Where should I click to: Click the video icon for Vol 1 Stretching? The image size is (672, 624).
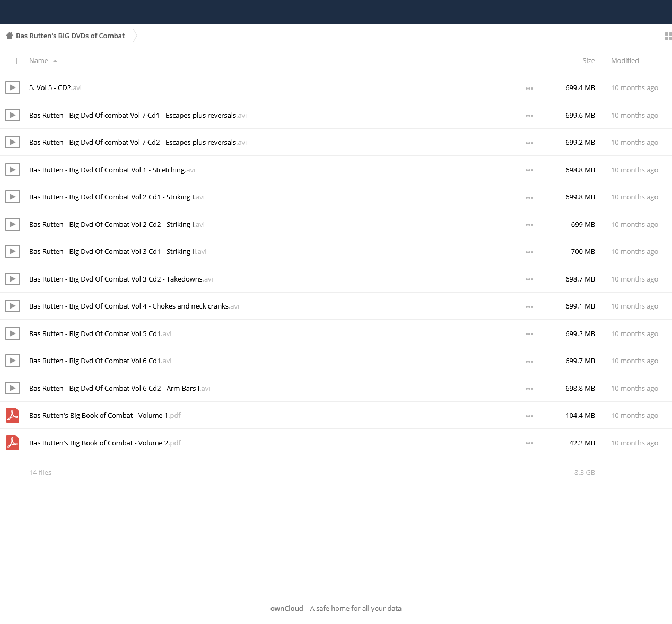(x=13, y=170)
